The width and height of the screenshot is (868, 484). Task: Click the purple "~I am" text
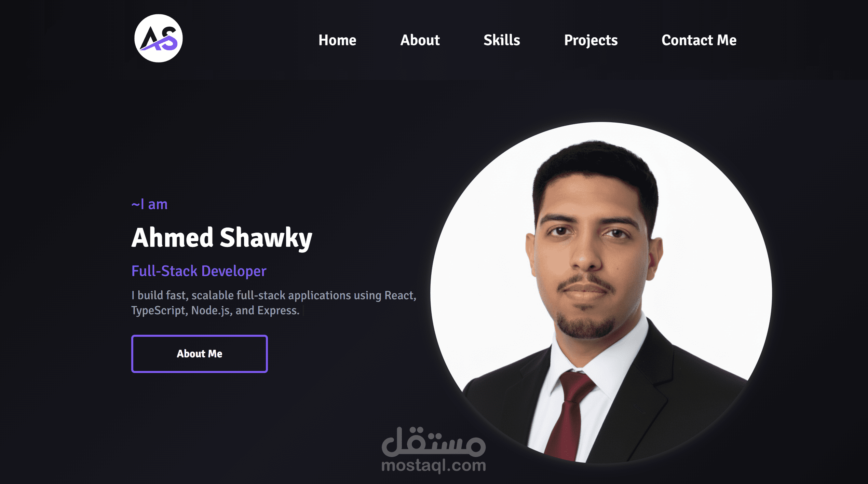coord(149,204)
